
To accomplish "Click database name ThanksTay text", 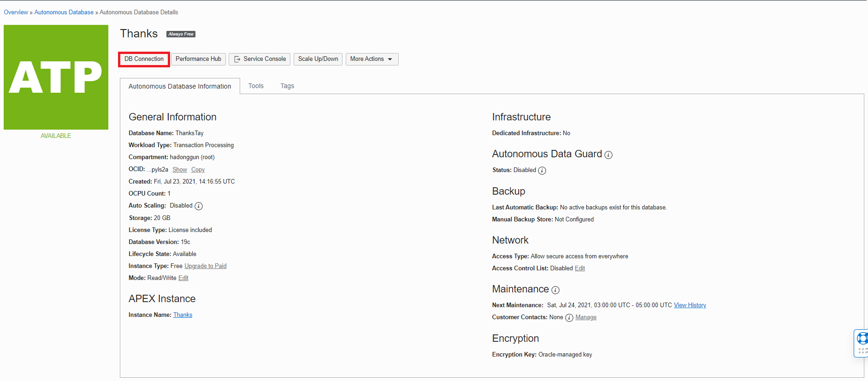I will 189,133.
